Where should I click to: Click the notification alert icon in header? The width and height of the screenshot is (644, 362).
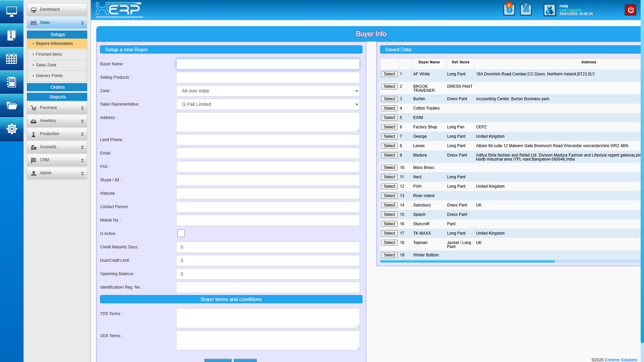(509, 10)
